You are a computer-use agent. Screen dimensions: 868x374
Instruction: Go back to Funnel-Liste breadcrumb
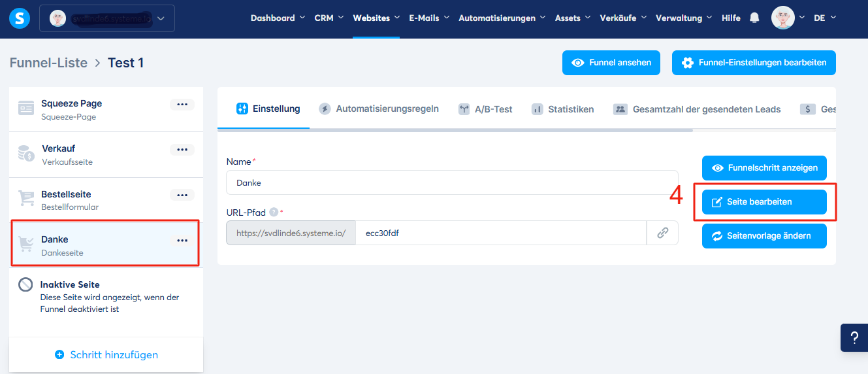(48, 63)
